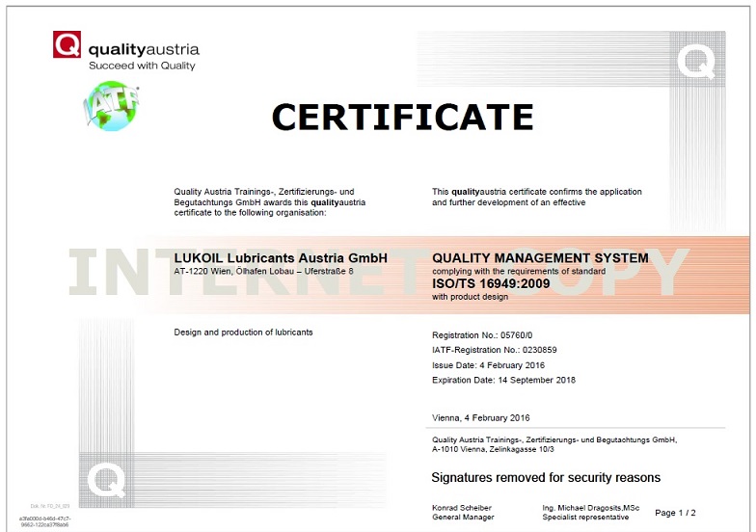This screenshot has width=756, height=532.
Task: Click the red Quality Austria Q logo
Action: click(x=67, y=44)
